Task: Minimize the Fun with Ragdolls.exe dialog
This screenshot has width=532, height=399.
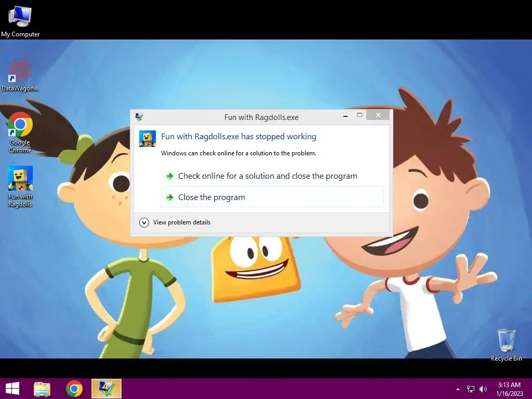Action: 345,115
